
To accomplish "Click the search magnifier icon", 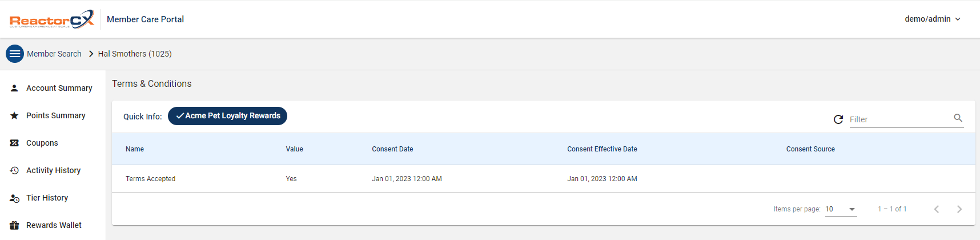I will pos(958,118).
